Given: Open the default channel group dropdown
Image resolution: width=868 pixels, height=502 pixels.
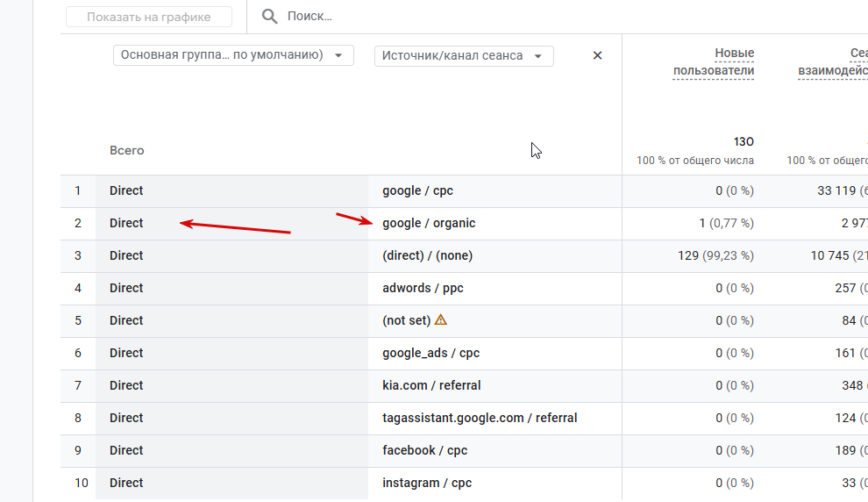Looking at the screenshot, I should tap(232, 55).
